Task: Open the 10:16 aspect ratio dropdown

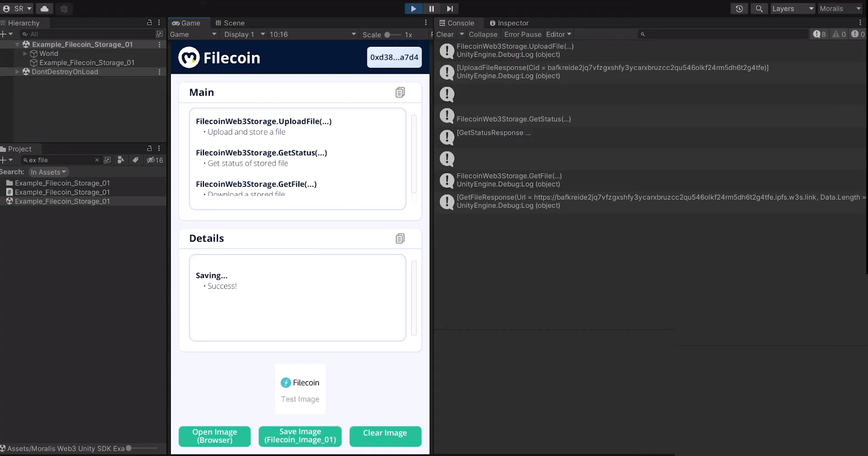Action: pyautogui.click(x=312, y=34)
